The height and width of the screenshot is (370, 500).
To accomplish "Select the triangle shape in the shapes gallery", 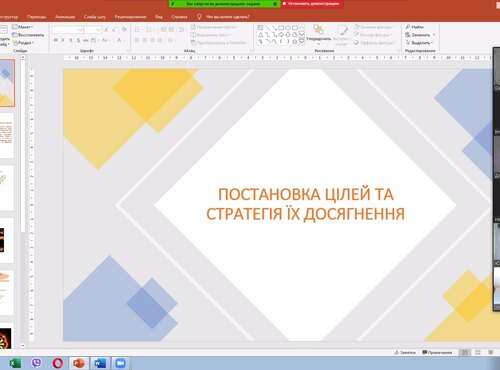I will 260,35.
